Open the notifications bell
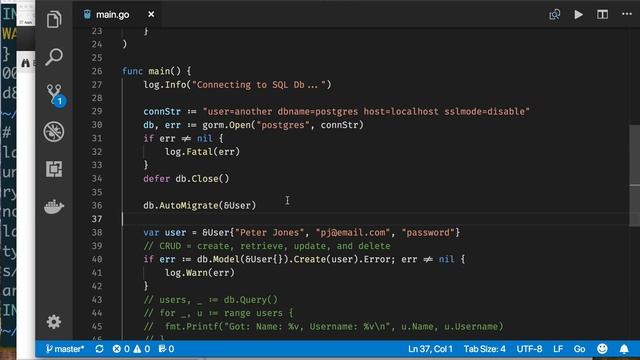Image resolution: width=640 pixels, height=360 pixels. [x=624, y=349]
